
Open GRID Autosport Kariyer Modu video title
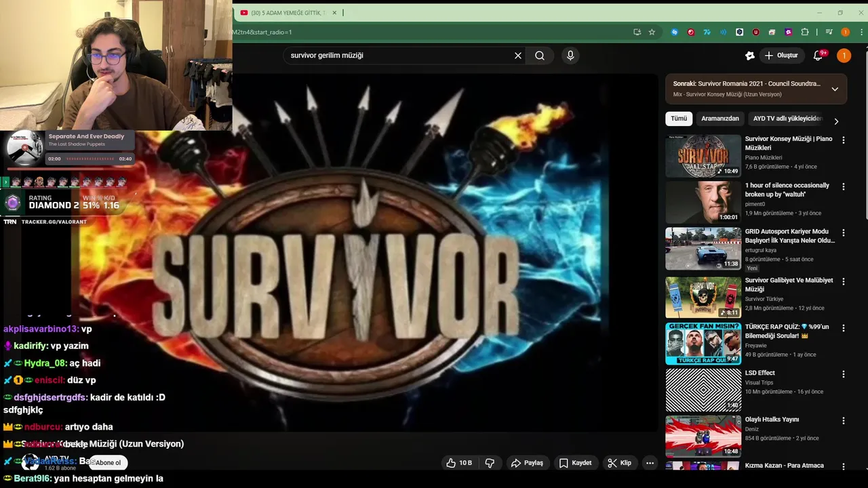[790, 236]
